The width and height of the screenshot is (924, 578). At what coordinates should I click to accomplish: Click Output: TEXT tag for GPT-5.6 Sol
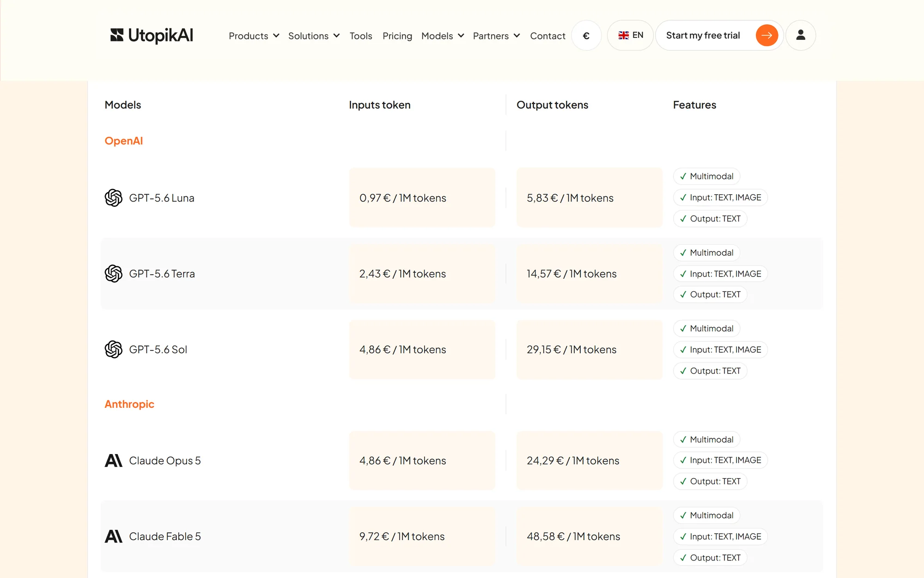(x=710, y=371)
